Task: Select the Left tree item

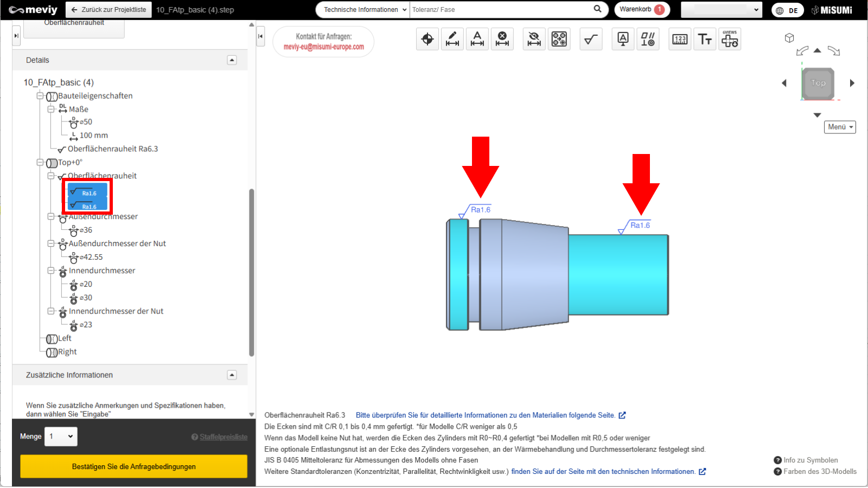Action: pyautogui.click(x=65, y=338)
